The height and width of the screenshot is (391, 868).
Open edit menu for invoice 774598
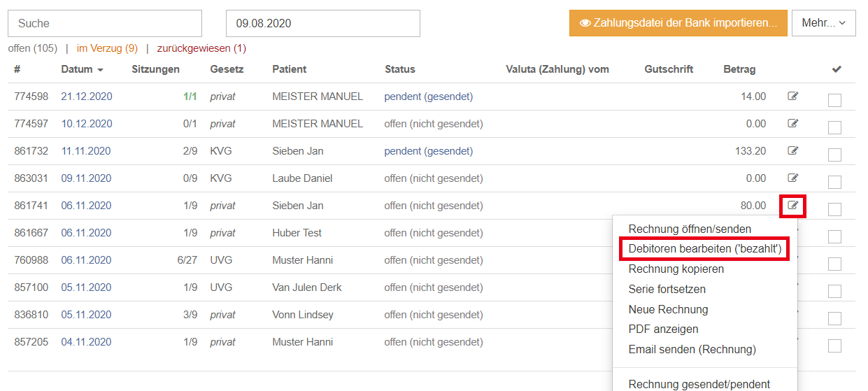point(792,97)
